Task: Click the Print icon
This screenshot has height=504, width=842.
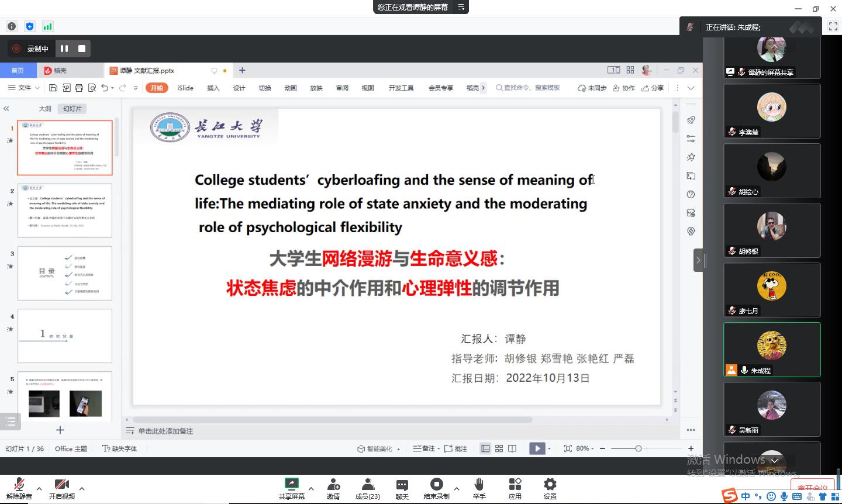Action: tap(79, 87)
